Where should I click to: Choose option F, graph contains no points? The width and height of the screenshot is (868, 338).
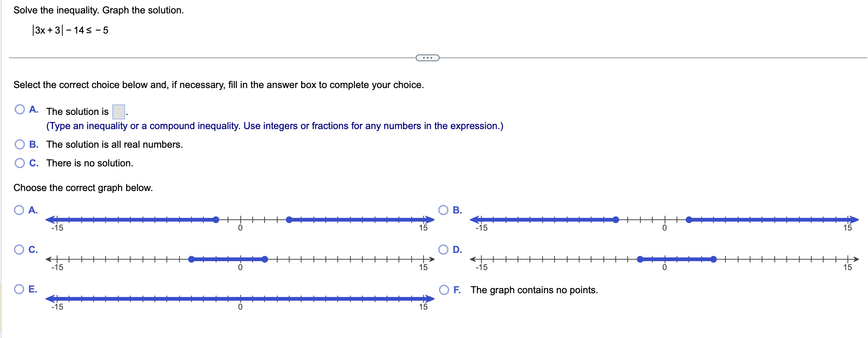point(444,289)
